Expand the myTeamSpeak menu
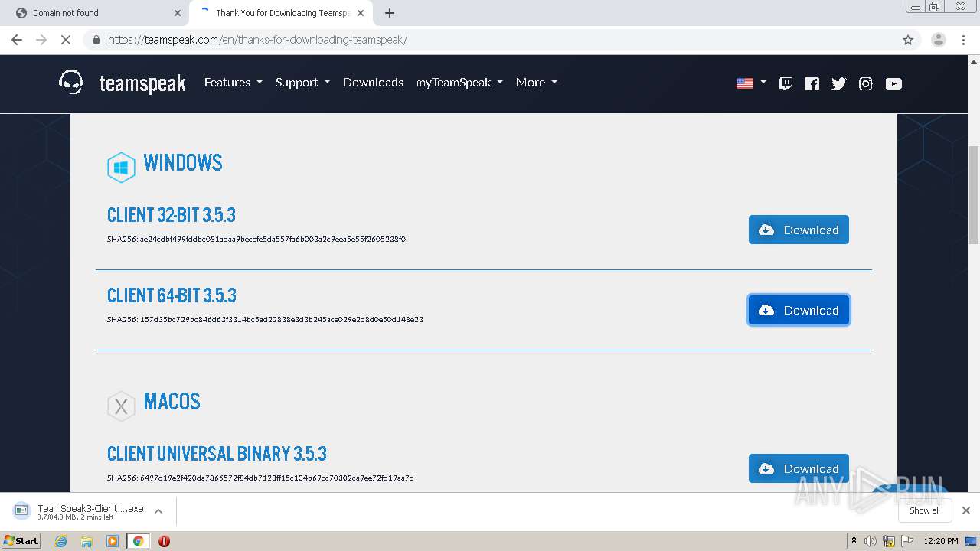The image size is (980, 551). 459,82
